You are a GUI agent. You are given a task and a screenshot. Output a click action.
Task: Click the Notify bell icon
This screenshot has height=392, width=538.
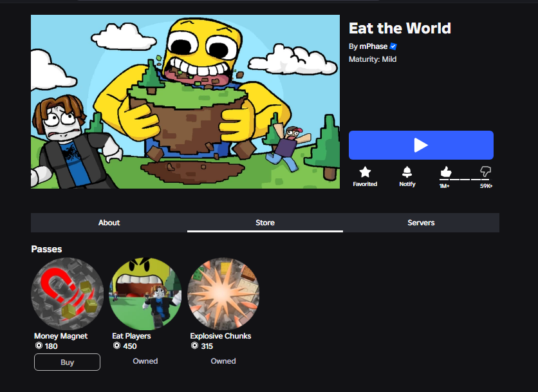407,172
